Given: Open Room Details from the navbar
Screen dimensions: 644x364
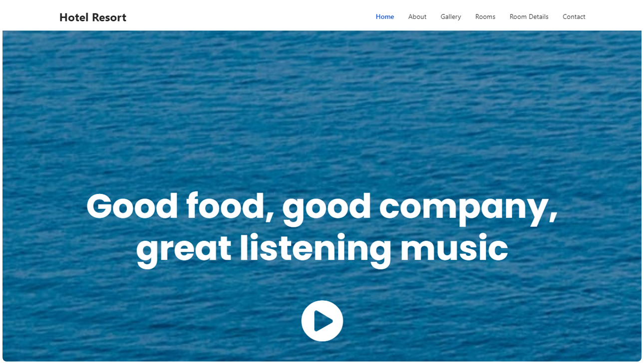Looking at the screenshot, I should tap(529, 16).
